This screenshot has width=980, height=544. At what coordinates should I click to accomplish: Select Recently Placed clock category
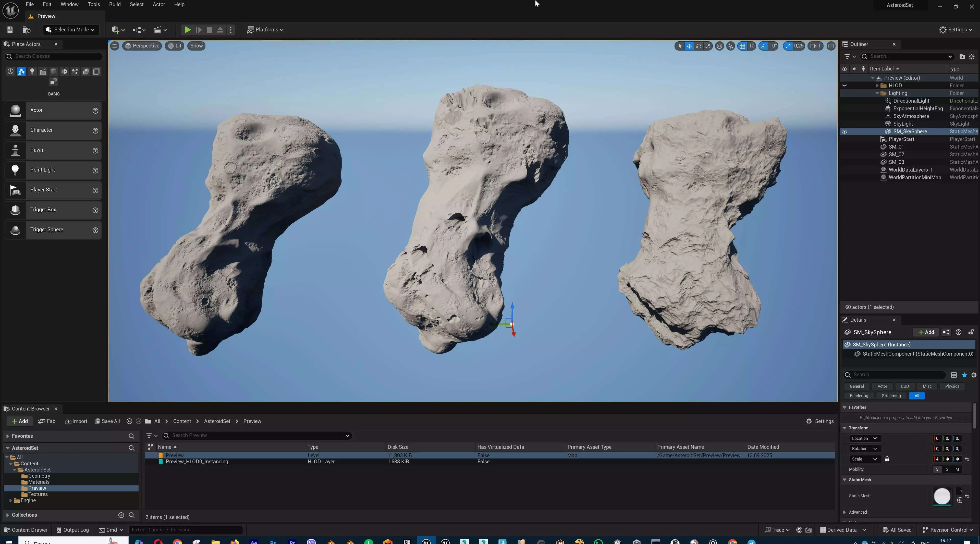tap(10, 71)
